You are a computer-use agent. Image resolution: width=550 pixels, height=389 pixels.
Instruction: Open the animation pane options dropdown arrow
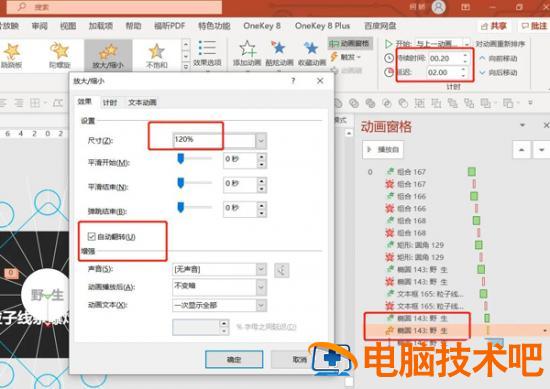pyautogui.click(x=522, y=125)
